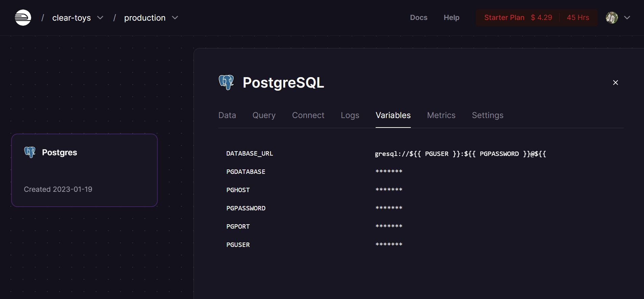Click the Help link
This screenshot has width=644, height=299.
(451, 18)
